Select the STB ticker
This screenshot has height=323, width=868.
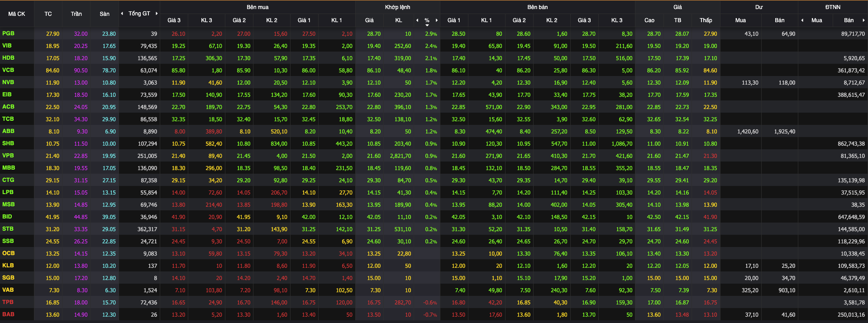point(8,229)
